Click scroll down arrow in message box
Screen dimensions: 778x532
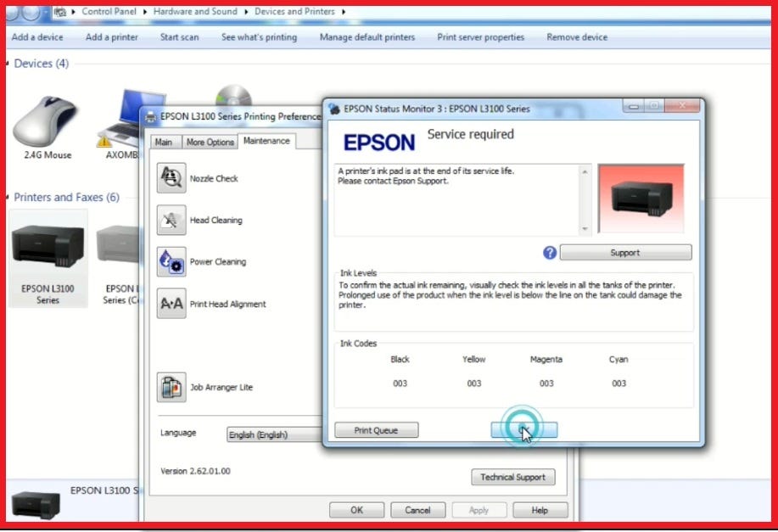click(x=585, y=229)
